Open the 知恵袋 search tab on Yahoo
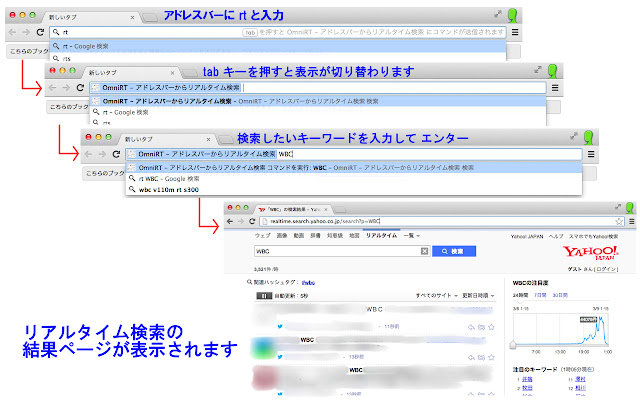The image size is (640, 400). click(x=335, y=236)
